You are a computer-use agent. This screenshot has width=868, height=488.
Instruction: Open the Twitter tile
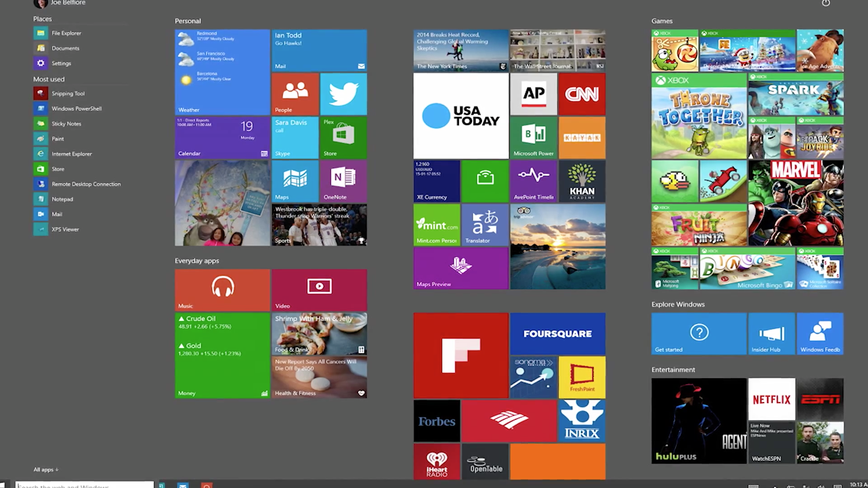point(343,94)
